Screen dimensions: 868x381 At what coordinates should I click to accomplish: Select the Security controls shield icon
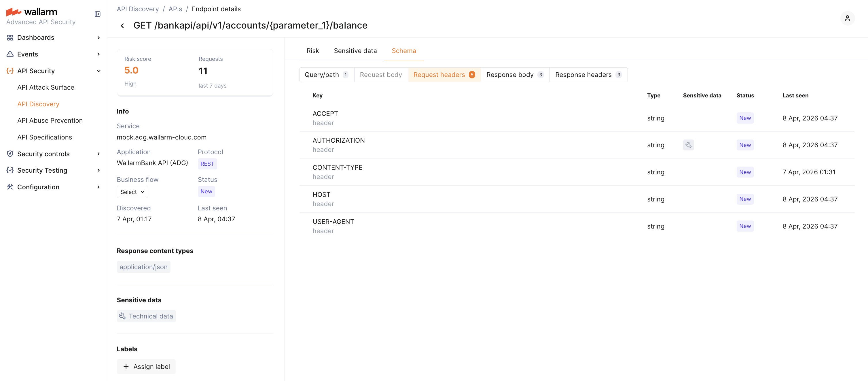pos(10,154)
